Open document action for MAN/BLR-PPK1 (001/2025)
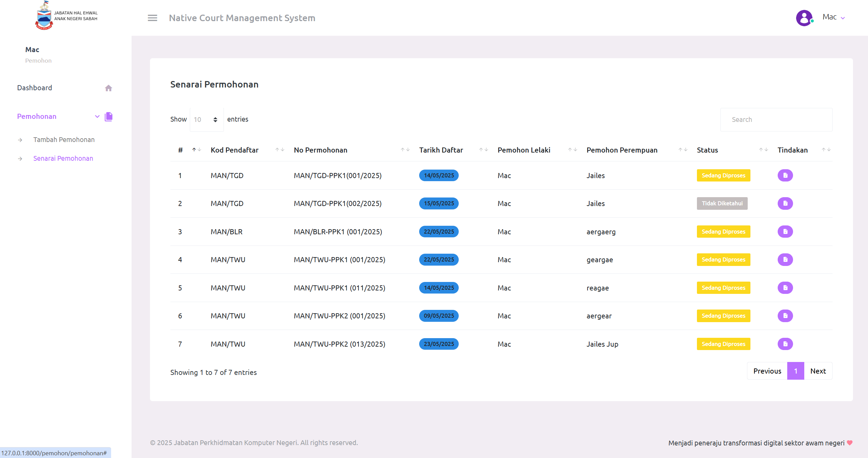Image resolution: width=868 pixels, height=458 pixels. pyautogui.click(x=785, y=232)
